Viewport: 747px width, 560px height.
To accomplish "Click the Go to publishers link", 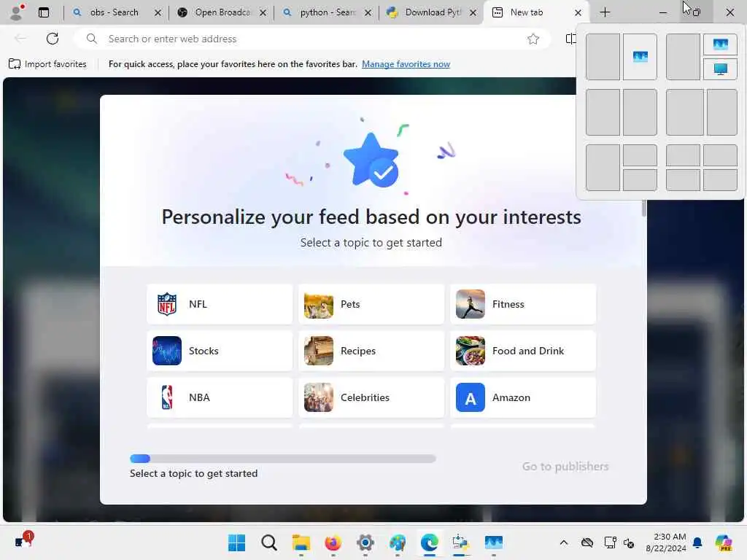I will (565, 466).
